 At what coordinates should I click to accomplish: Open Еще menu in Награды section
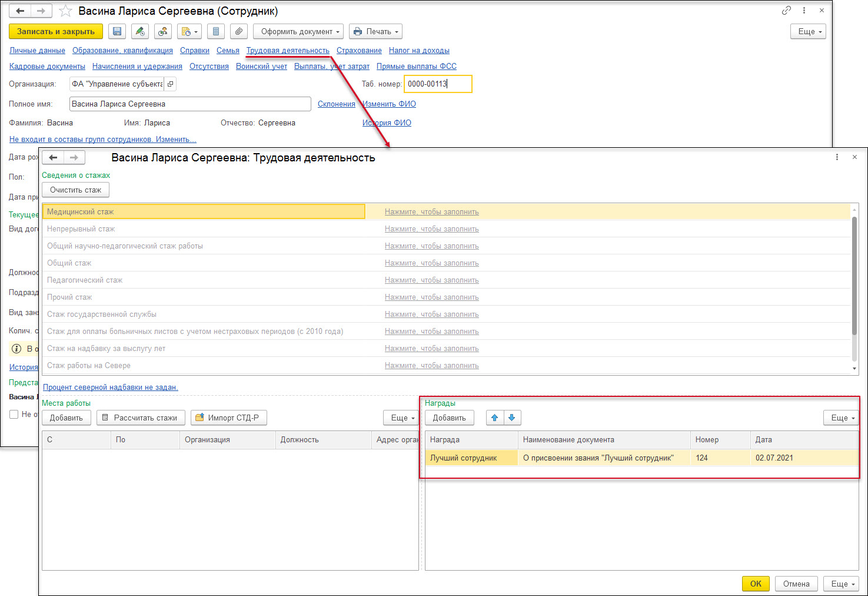(x=841, y=418)
